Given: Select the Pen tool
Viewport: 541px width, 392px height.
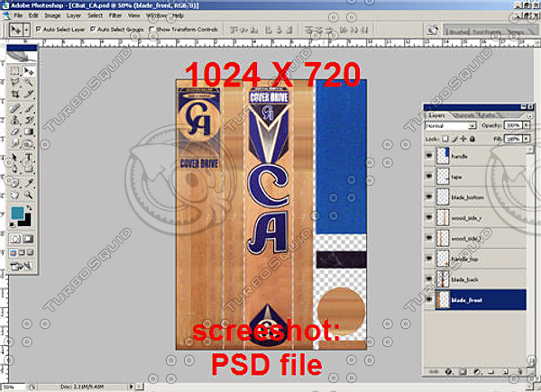Looking at the screenshot, I should click(x=14, y=169).
